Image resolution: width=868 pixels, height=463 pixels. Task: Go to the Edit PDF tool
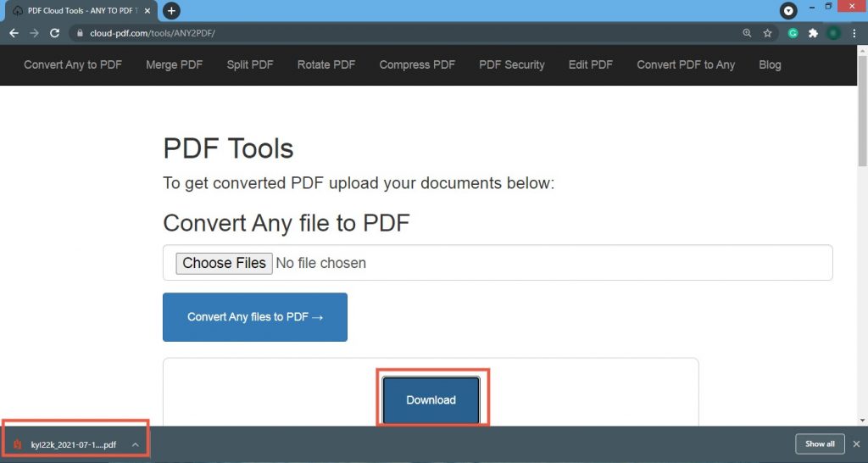coord(590,64)
